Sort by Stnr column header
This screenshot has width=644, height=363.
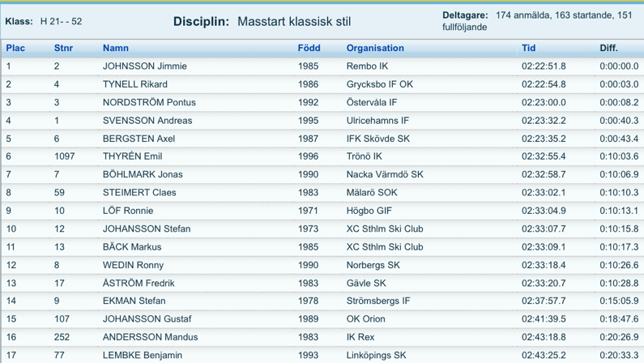click(63, 48)
